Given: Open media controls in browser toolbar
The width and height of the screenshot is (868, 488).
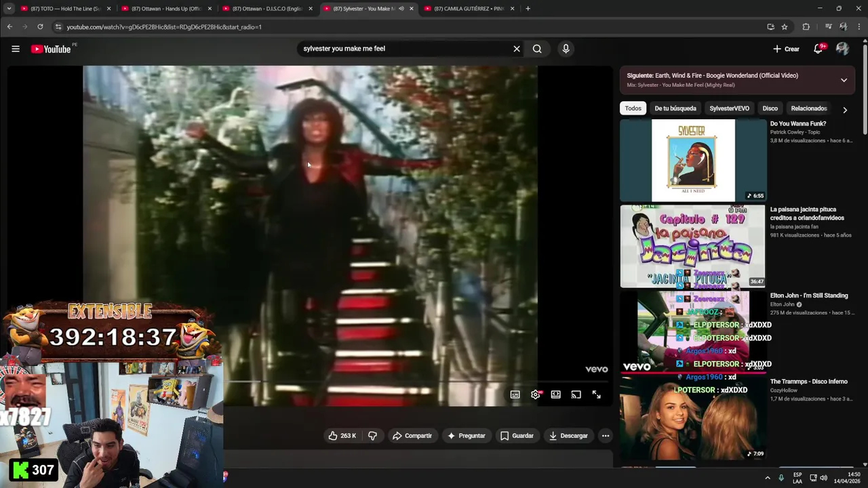Looking at the screenshot, I should (x=828, y=27).
